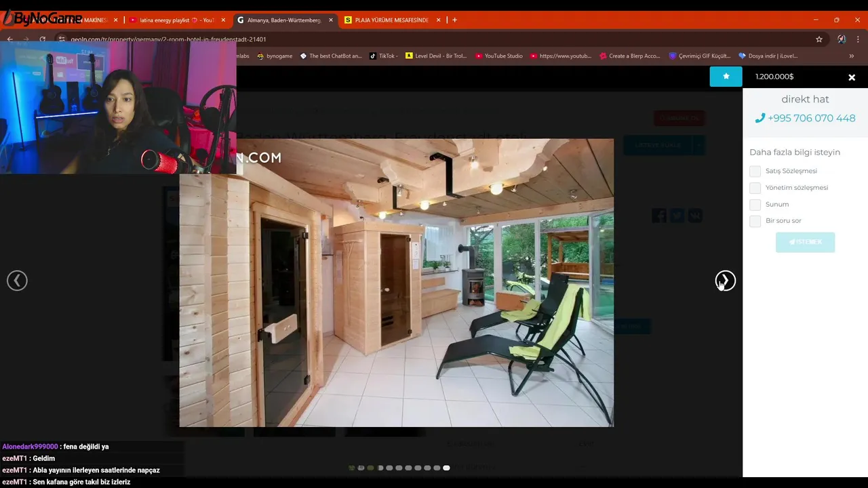Tick the Bir soru sor checkbox
The image size is (868, 488).
[x=755, y=221]
